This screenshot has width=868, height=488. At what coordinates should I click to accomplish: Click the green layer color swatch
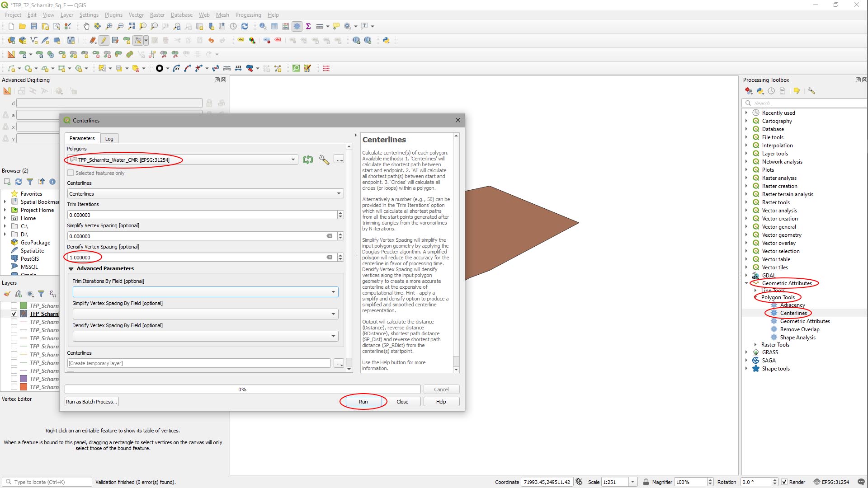tap(24, 305)
